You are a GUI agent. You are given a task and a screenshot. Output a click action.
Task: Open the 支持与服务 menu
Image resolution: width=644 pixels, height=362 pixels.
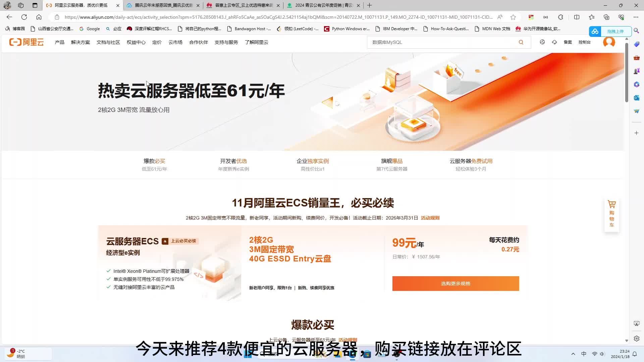(226, 42)
